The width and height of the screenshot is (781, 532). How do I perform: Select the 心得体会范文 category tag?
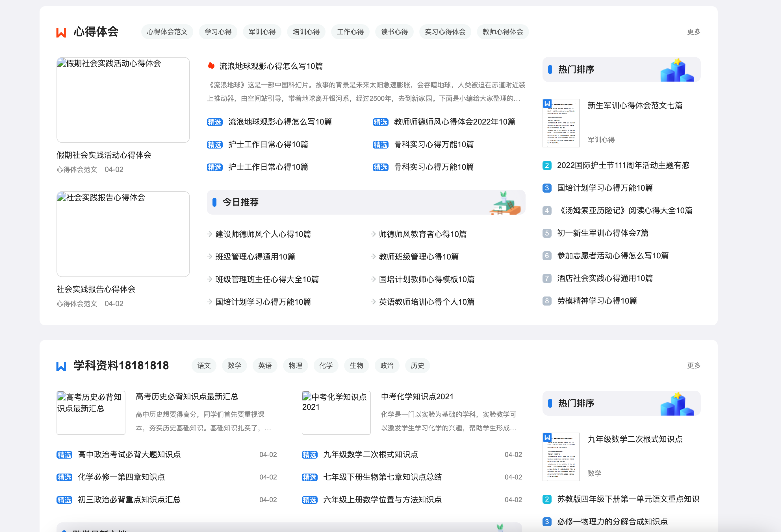coord(167,32)
